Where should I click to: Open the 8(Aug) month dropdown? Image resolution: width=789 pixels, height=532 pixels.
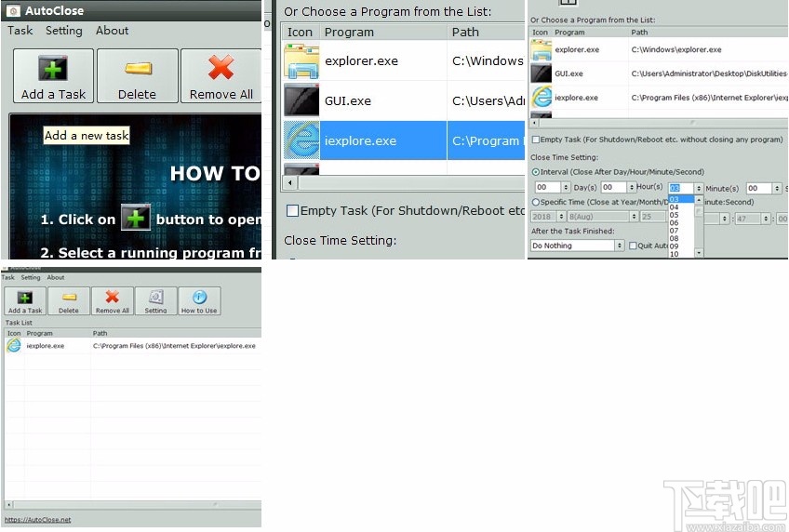(x=634, y=217)
